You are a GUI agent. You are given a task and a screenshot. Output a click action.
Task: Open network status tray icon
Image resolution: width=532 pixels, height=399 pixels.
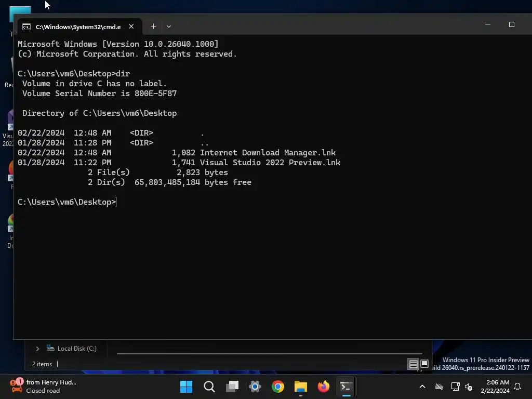coord(455,387)
